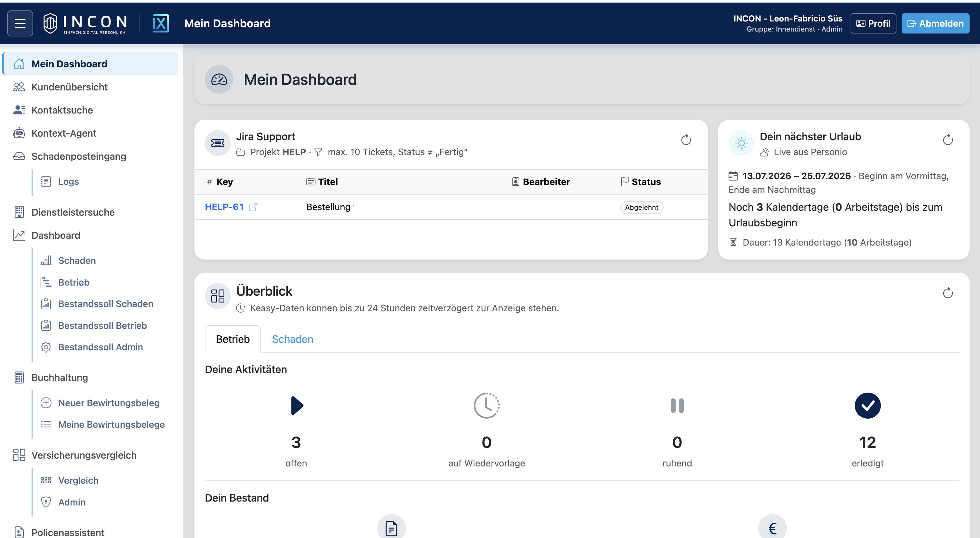Click the calculator icon beside Buchhaltung
Screen dimensions: 980x538
[19, 377]
